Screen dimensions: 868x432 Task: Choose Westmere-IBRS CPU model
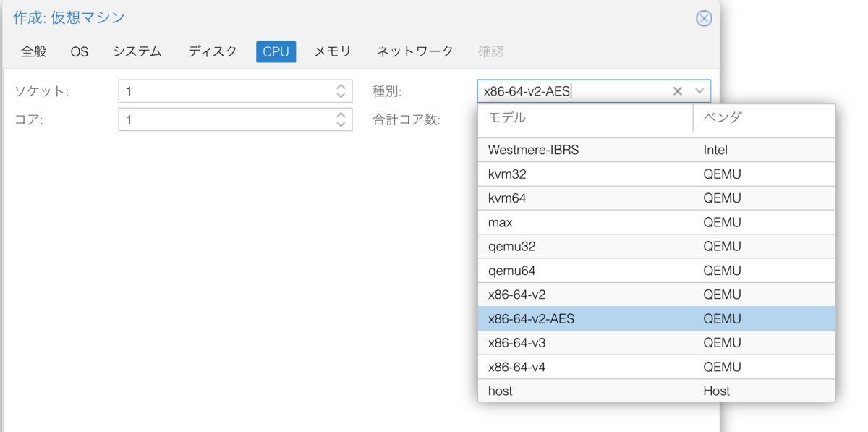[534, 151]
